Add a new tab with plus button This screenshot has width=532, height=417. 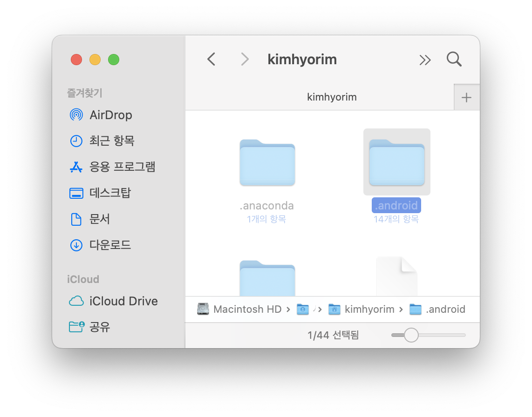coord(466,98)
